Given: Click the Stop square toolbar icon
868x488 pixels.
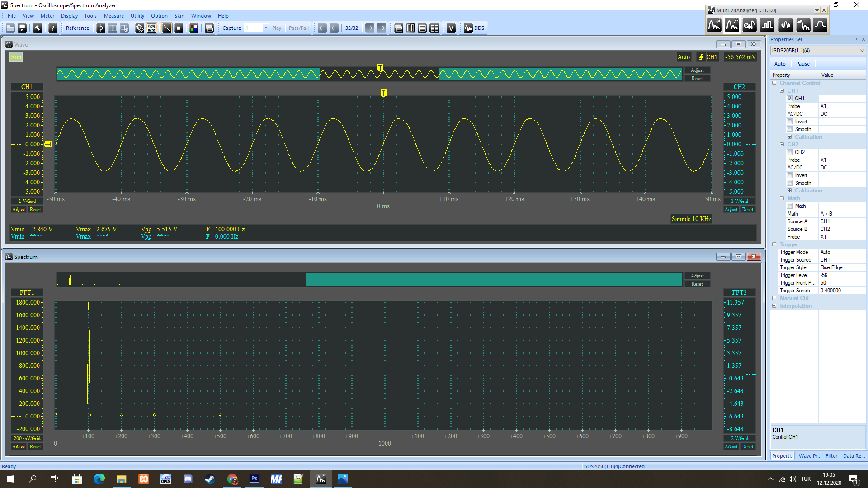Looking at the screenshot, I should pyautogui.click(x=179, y=28).
